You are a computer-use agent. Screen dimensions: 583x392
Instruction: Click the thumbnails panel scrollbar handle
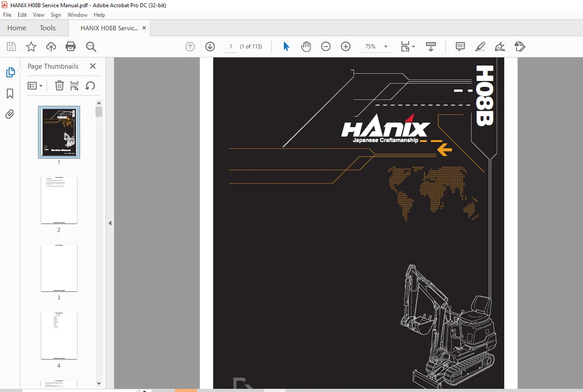[99, 112]
